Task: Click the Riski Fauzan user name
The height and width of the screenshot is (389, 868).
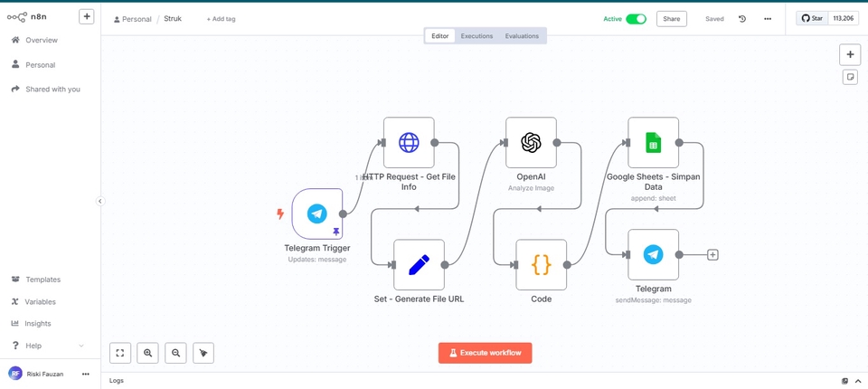Action: coord(45,374)
